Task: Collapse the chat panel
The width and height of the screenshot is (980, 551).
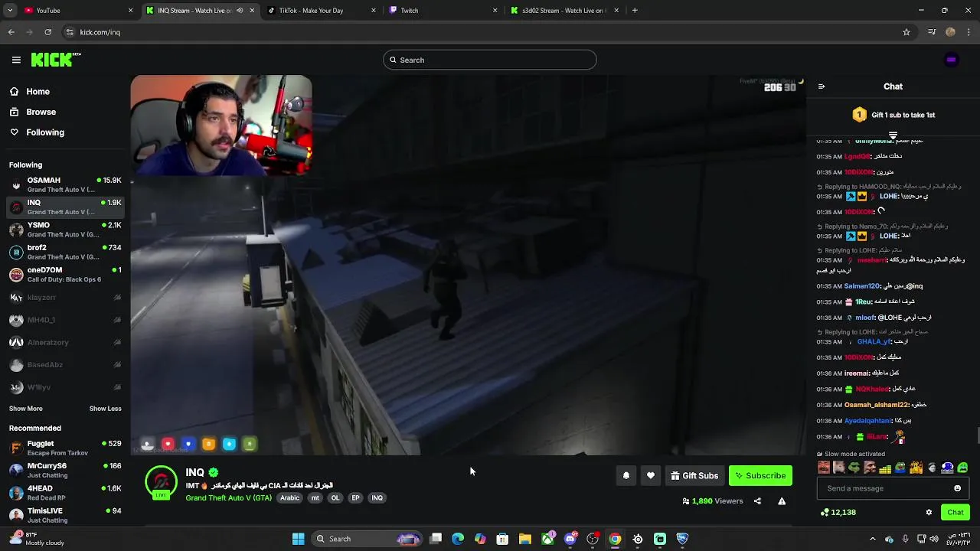Action: click(822, 86)
